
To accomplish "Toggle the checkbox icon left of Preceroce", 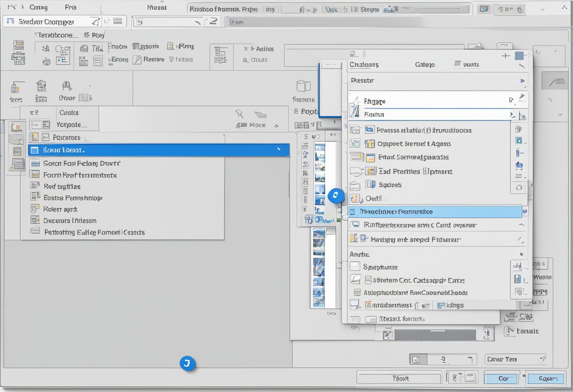I will (45, 138).
